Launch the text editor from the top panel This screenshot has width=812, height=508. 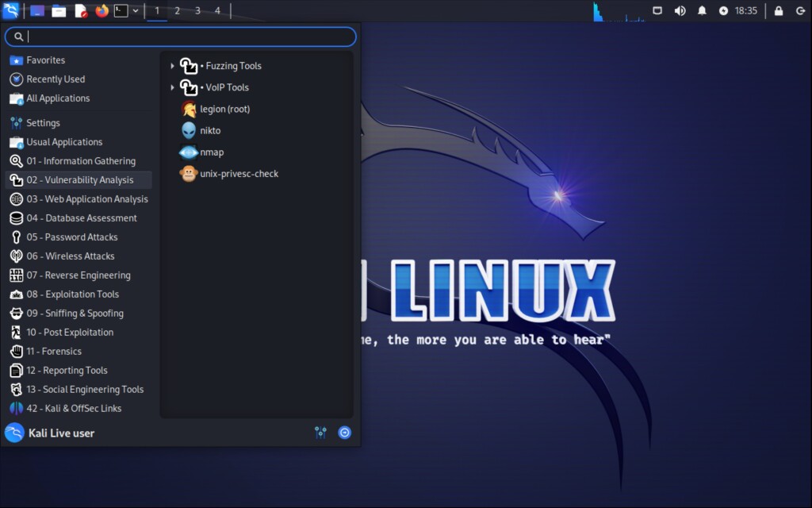[x=81, y=10]
